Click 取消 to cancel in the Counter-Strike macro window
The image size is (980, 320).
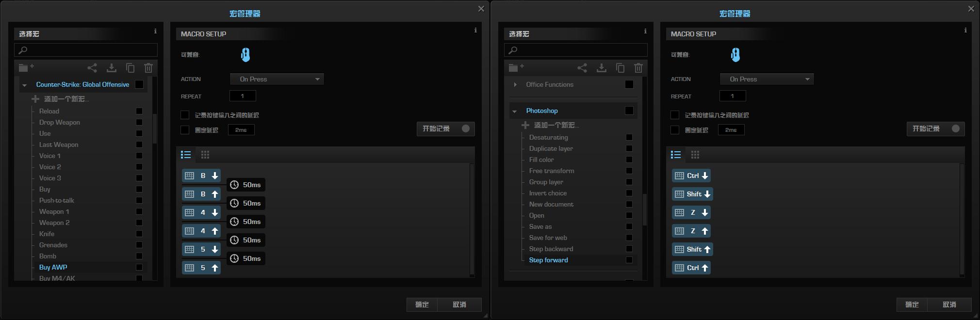click(459, 304)
